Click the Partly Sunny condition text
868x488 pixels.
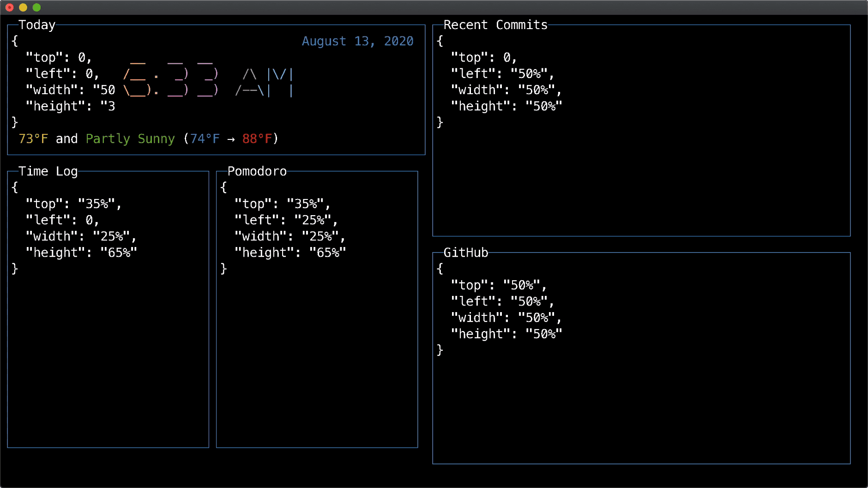(130, 139)
